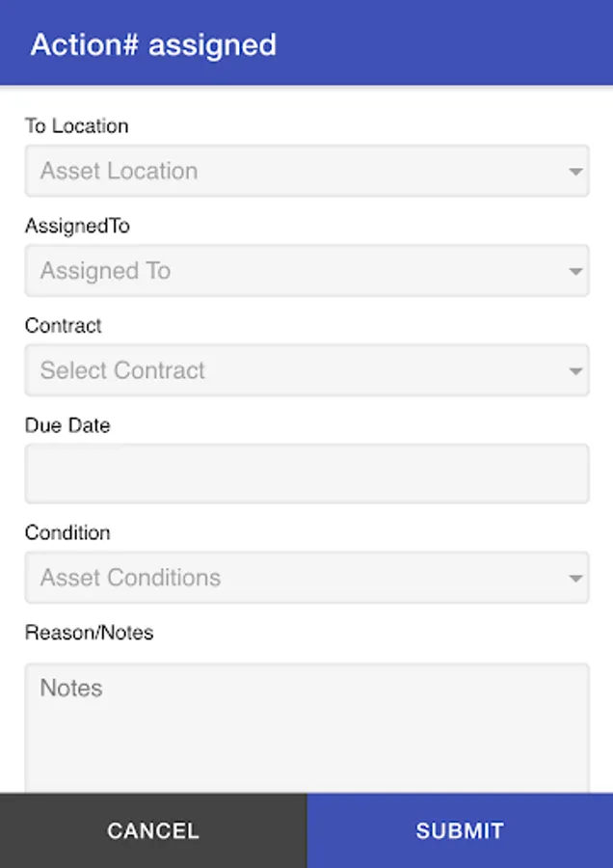The height and width of the screenshot is (868, 613).
Task: Click the 'Condition' field label
Action: point(67,533)
